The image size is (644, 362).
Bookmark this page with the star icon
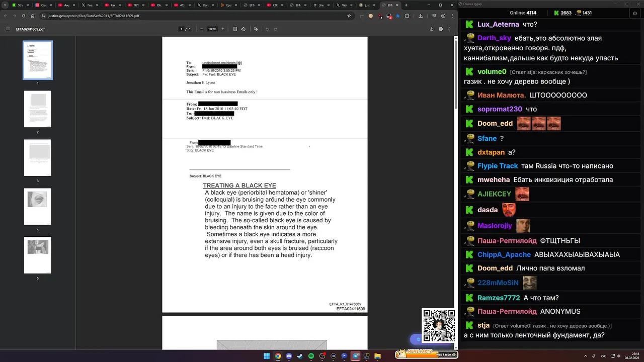point(349,16)
